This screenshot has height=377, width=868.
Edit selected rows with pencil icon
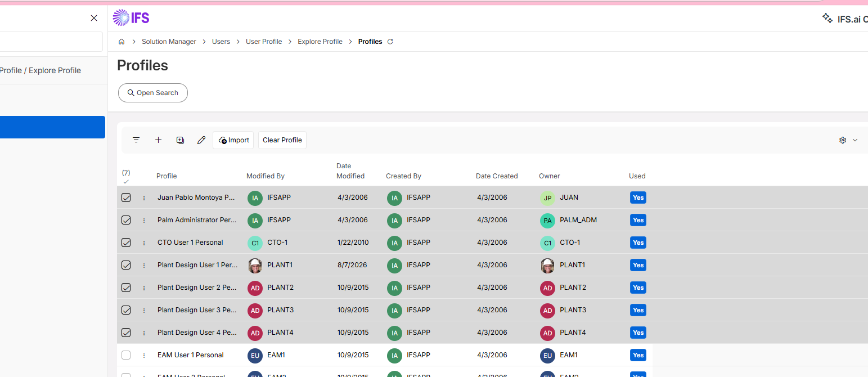coord(201,140)
